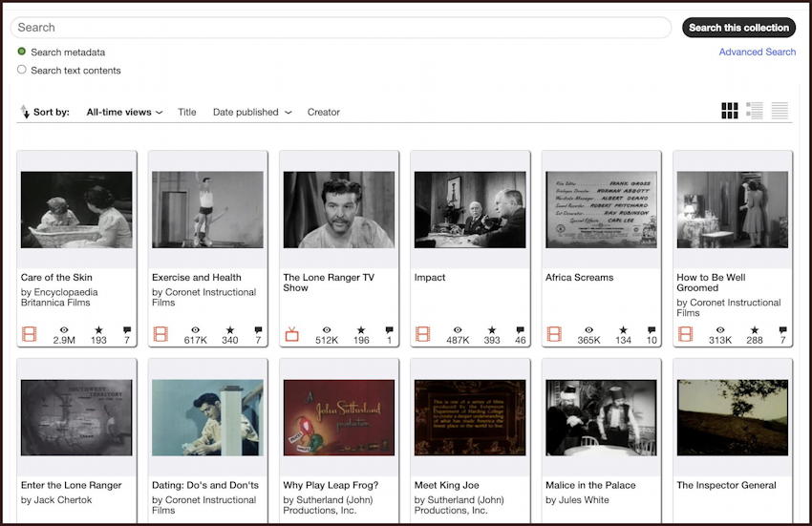Open the Advanced Search link
Screen dimensions: 812x526
[758, 52]
